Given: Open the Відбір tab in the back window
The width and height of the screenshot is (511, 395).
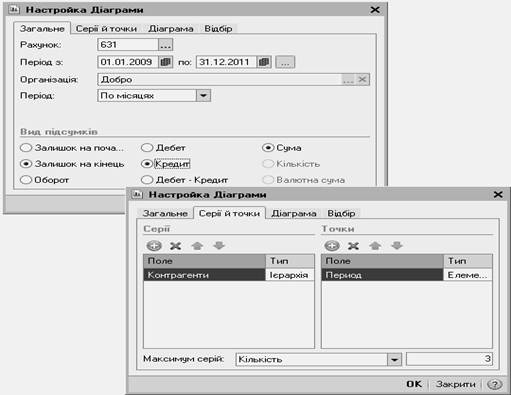Looking at the screenshot, I should click(x=218, y=29).
